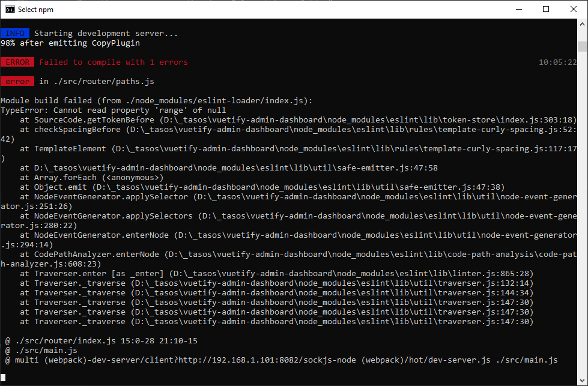Minimize the command prompt window
Viewport: 588px width, 386px height.
tap(519, 9)
